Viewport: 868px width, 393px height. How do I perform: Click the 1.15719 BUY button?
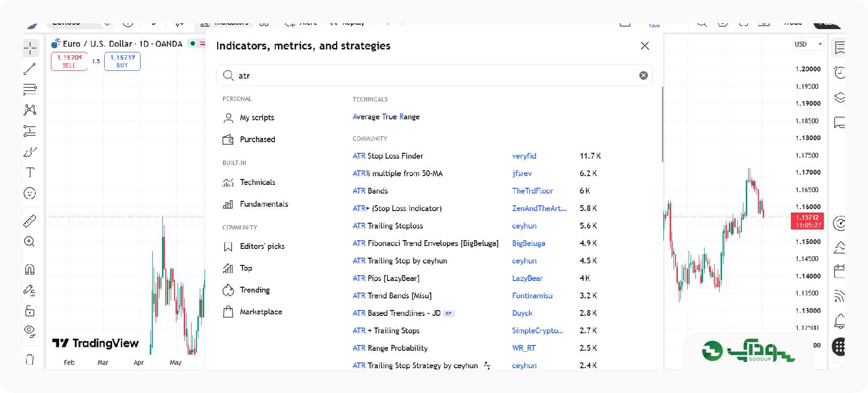coord(122,61)
